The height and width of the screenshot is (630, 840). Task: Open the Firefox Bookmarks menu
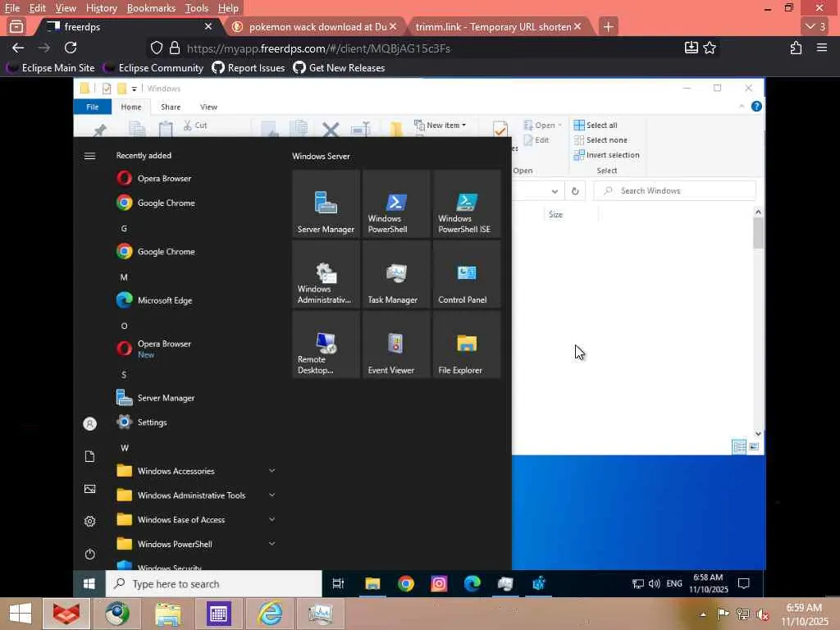pyautogui.click(x=151, y=8)
